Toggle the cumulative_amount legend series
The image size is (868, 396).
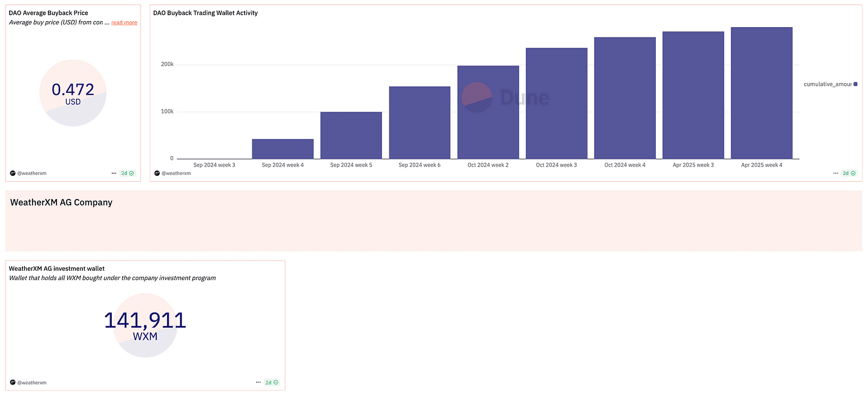click(830, 84)
